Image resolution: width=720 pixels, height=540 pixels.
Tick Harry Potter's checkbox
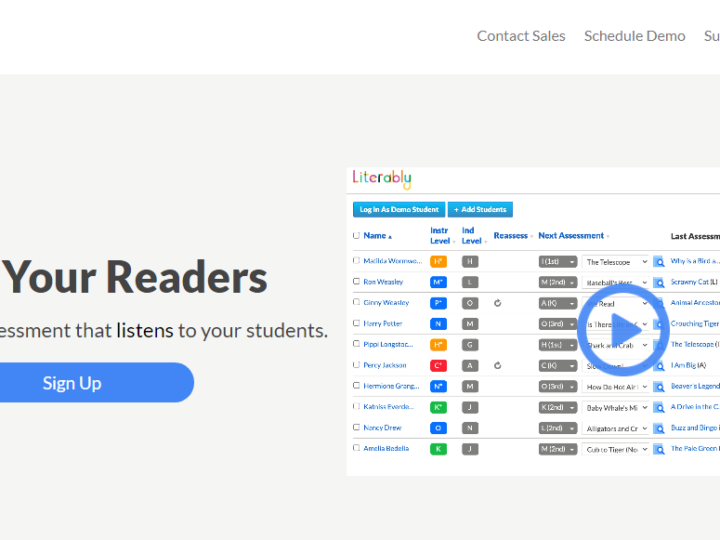pyautogui.click(x=356, y=323)
